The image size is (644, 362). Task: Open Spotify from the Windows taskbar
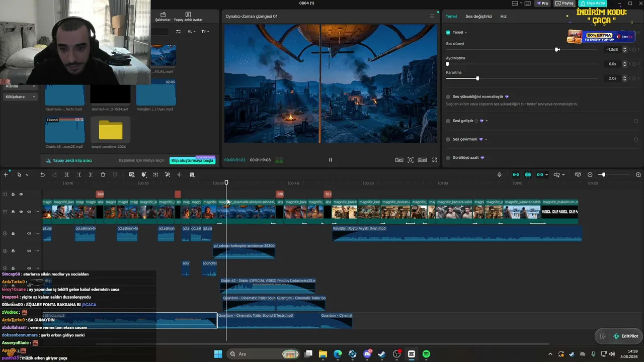click(x=426, y=354)
